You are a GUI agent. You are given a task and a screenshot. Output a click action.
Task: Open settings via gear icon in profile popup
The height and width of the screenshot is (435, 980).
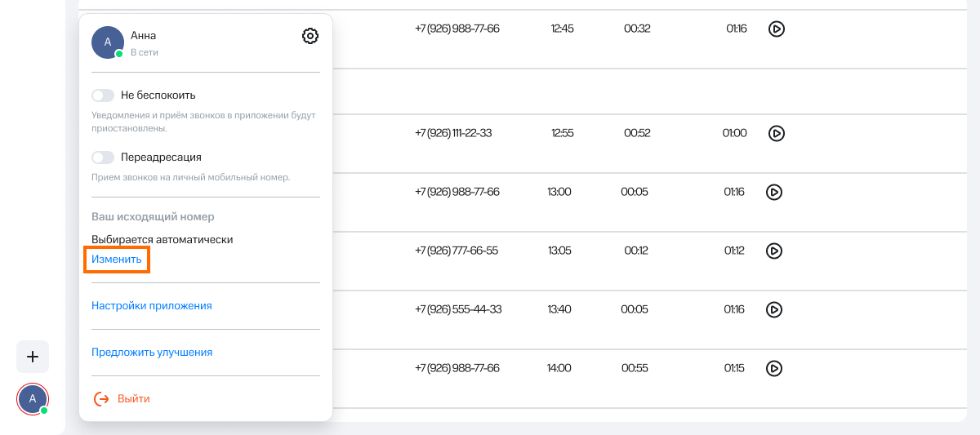pyautogui.click(x=310, y=36)
